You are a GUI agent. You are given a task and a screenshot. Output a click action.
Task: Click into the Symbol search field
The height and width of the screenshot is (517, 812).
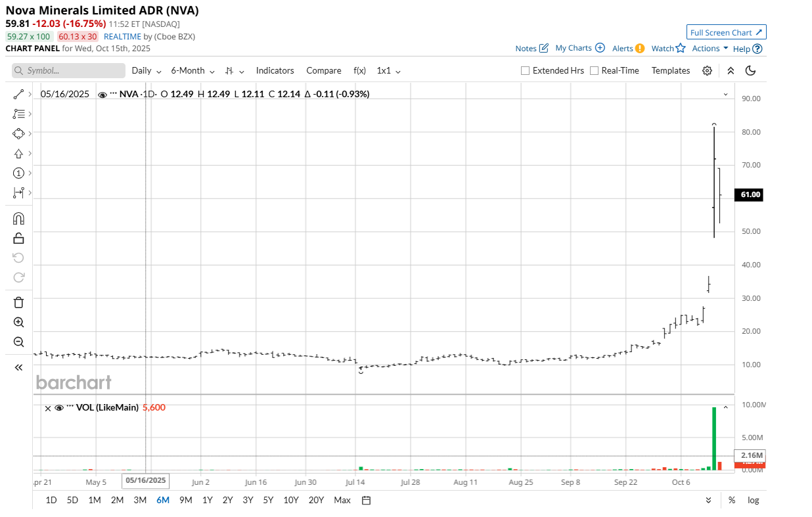click(x=68, y=70)
